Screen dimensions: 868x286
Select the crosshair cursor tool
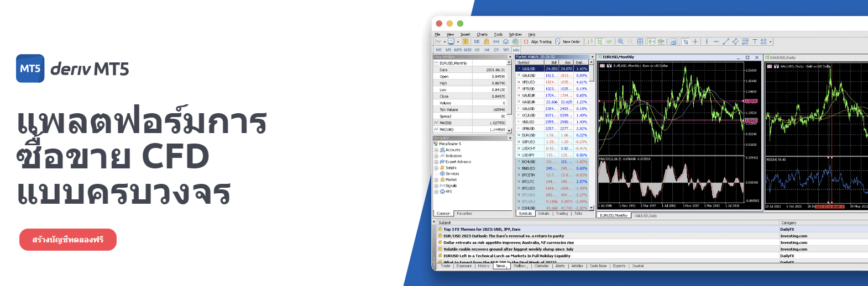coord(695,41)
